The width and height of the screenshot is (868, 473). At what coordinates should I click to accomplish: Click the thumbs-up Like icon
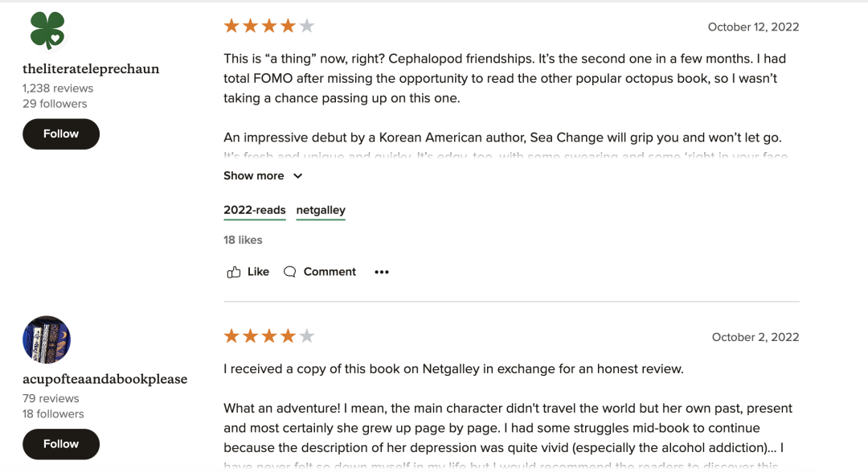234,272
